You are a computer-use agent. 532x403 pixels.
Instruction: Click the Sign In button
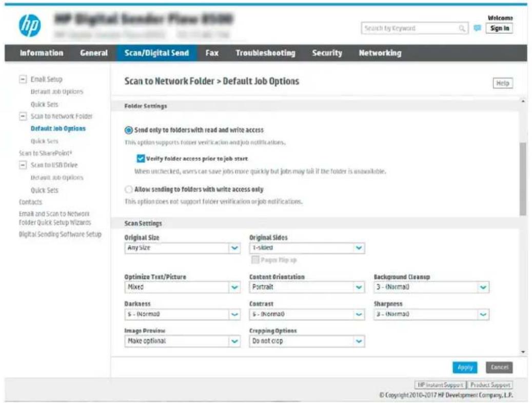coord(500,28)
